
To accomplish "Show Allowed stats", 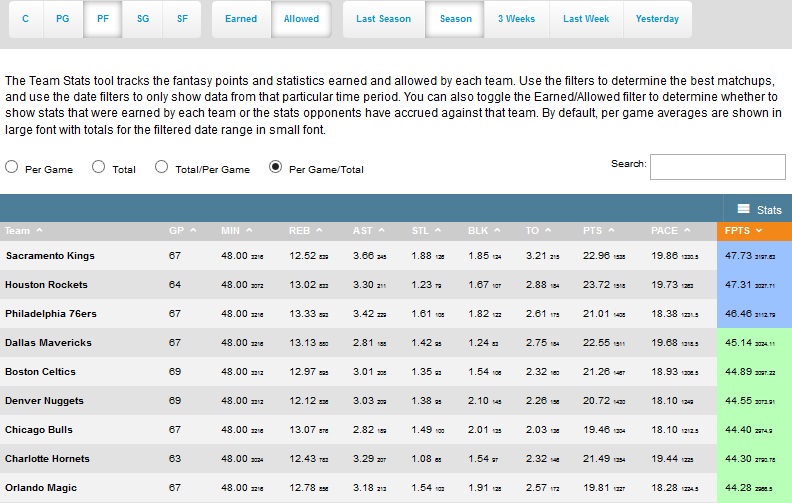I will click(x=301, y=19).
